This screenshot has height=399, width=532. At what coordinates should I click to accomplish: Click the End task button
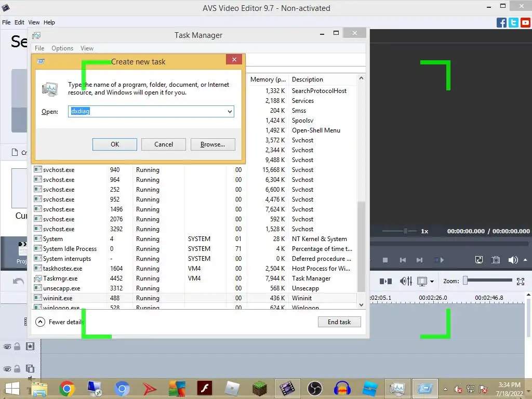pyautogui.click(x=339, y=322)
